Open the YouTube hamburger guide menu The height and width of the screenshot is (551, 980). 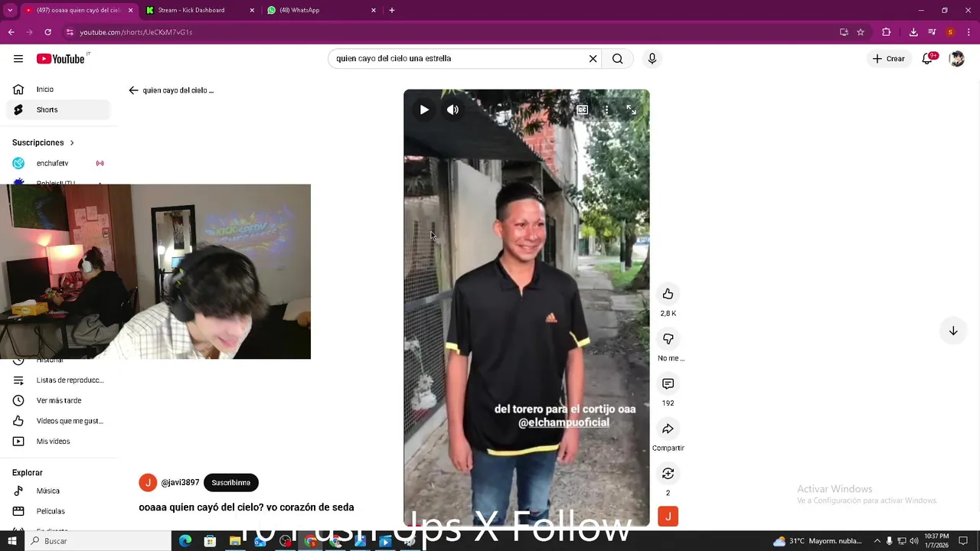[18, 59]
